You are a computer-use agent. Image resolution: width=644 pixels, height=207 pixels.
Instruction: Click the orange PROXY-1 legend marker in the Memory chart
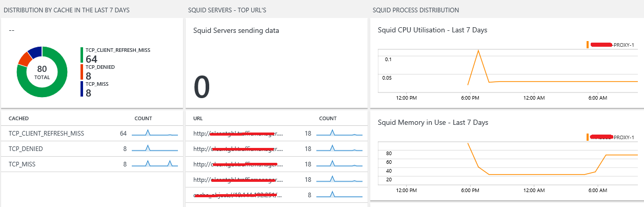click(x=588, y=137)
